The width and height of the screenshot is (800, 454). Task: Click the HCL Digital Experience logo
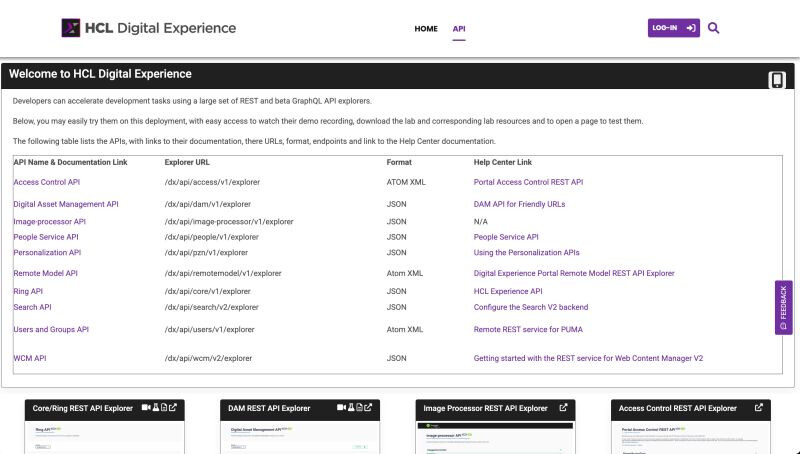pos(148,28)
